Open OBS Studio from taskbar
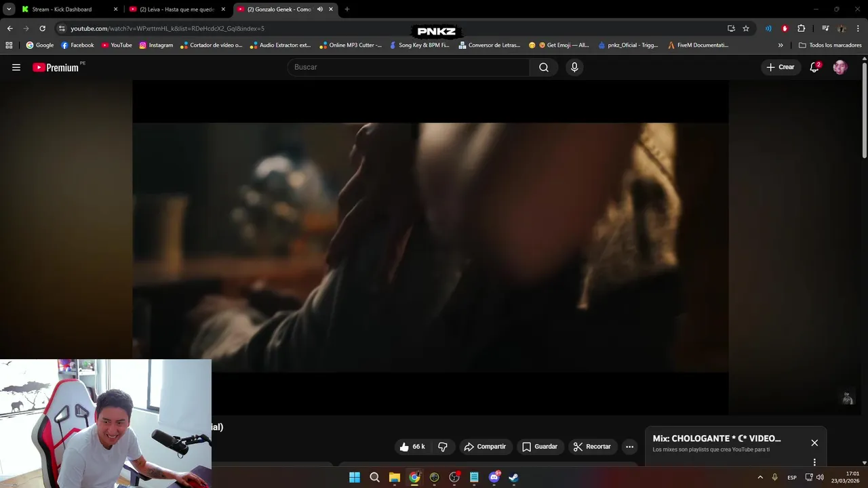This screenshot has height=488, width=868. coord(454,477)
